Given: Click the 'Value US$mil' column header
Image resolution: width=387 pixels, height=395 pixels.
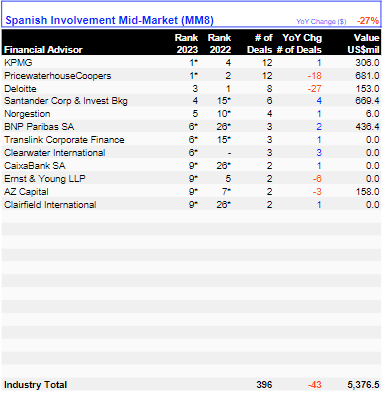Looking at the screenshot, I should point(363,44).
